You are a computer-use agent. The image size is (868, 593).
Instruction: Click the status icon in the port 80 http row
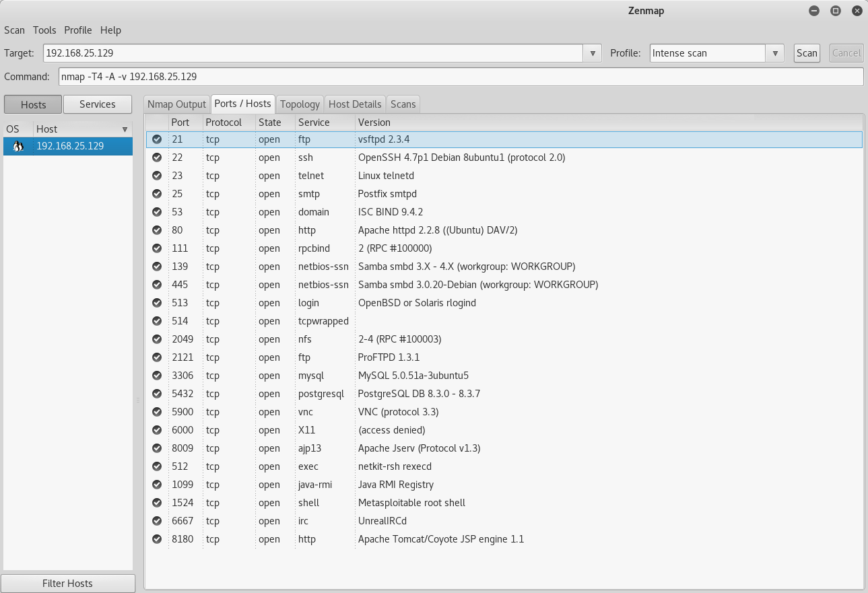(157, 230)
